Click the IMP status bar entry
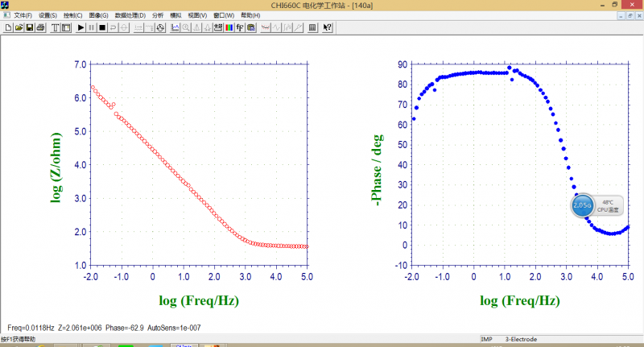This screenshot has height=347, width=644. coord(487,339)
